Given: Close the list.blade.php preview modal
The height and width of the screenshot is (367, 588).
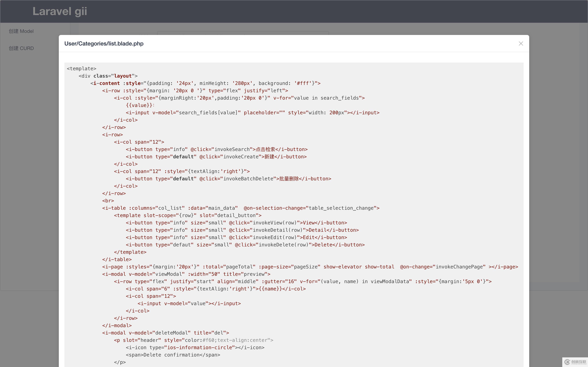Looking at the screenshot, I should (521, 44).
